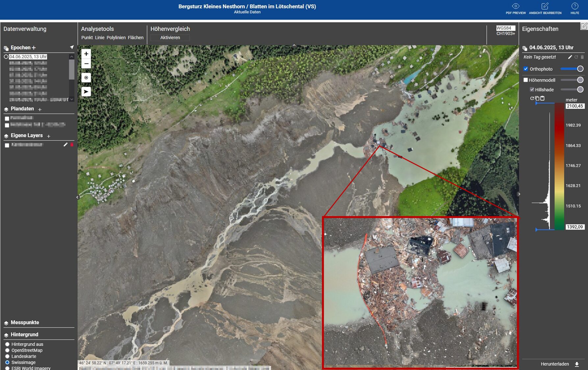Open the Hilfe help icon
Screen dimensions: 588x370
coord(575,6)
